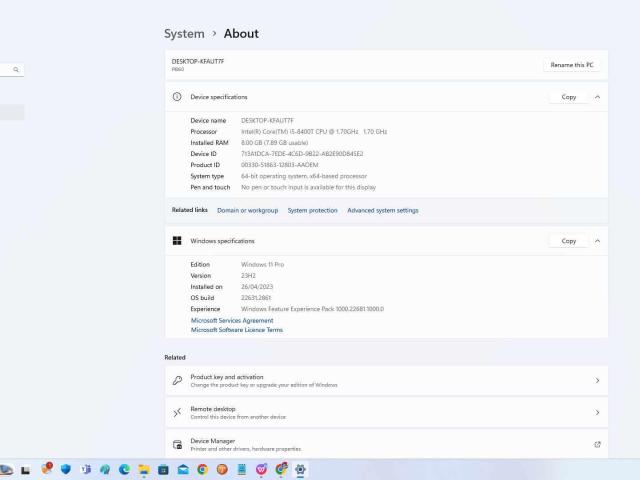Open System protection link
The height and width of the screenshot is (480, 640).
313,210
